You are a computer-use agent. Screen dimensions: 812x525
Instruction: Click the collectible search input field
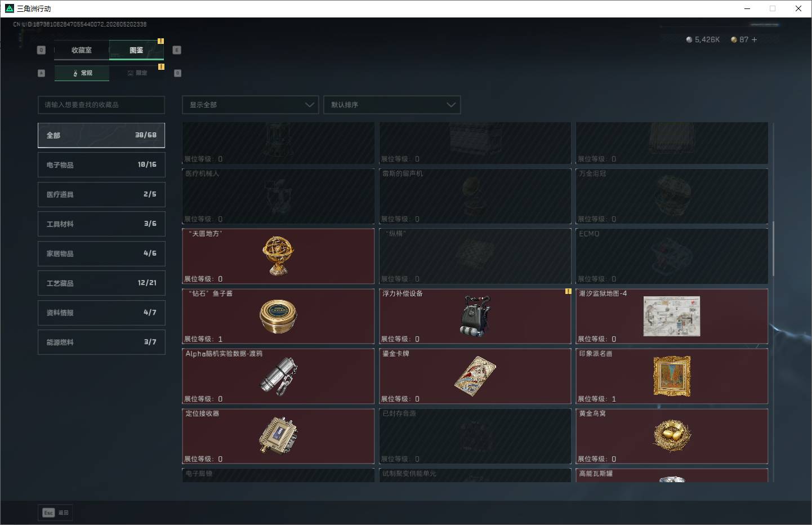[x=101, y=105]
